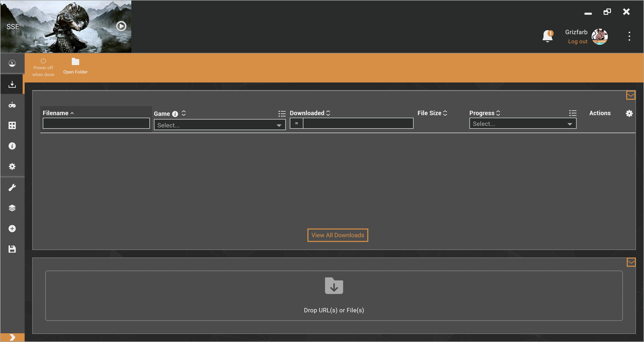Click the Downloads sidebar icon

point(12,84)
